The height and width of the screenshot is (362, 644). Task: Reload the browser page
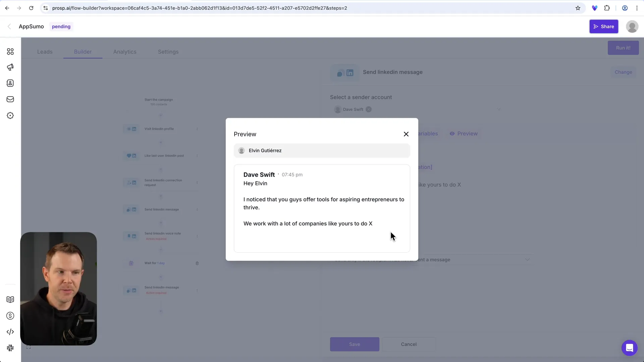(x=31, y=8)
